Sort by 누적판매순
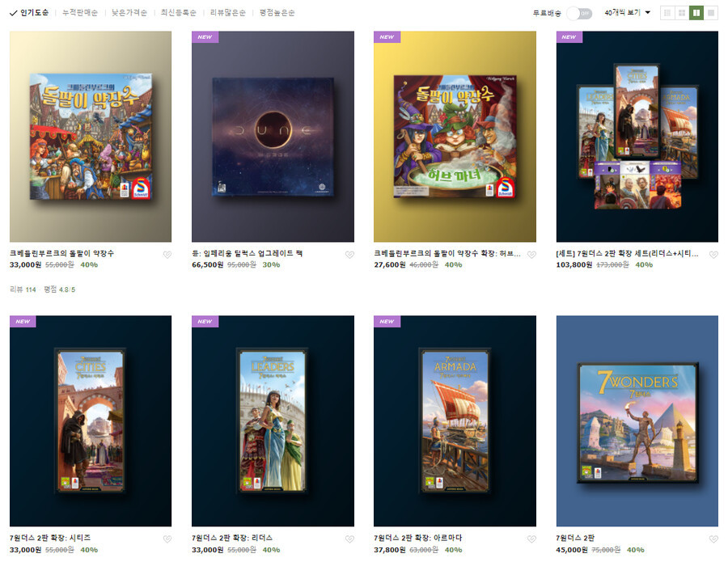 [80, 12]
